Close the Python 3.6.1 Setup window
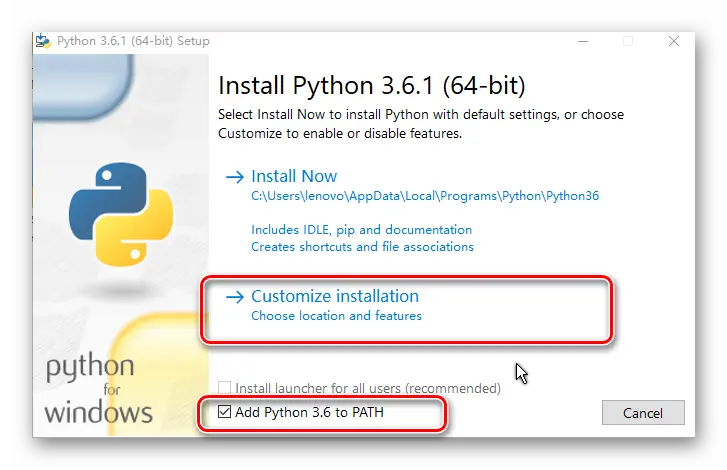 point(674,41)
